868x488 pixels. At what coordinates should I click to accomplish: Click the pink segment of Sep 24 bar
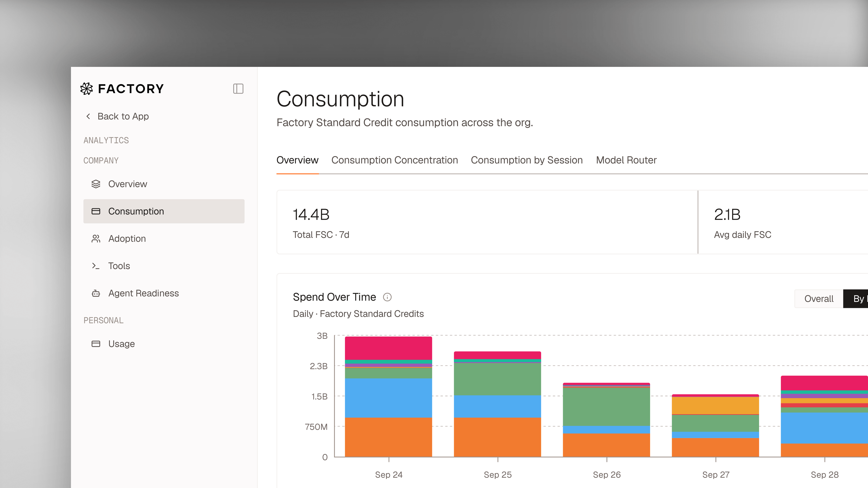389,348
